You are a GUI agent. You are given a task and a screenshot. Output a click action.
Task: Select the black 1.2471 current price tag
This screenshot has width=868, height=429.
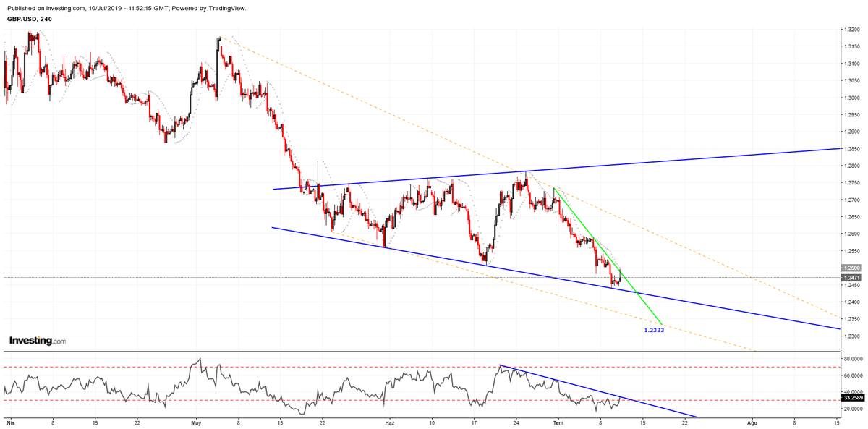(x=852, y=278)
